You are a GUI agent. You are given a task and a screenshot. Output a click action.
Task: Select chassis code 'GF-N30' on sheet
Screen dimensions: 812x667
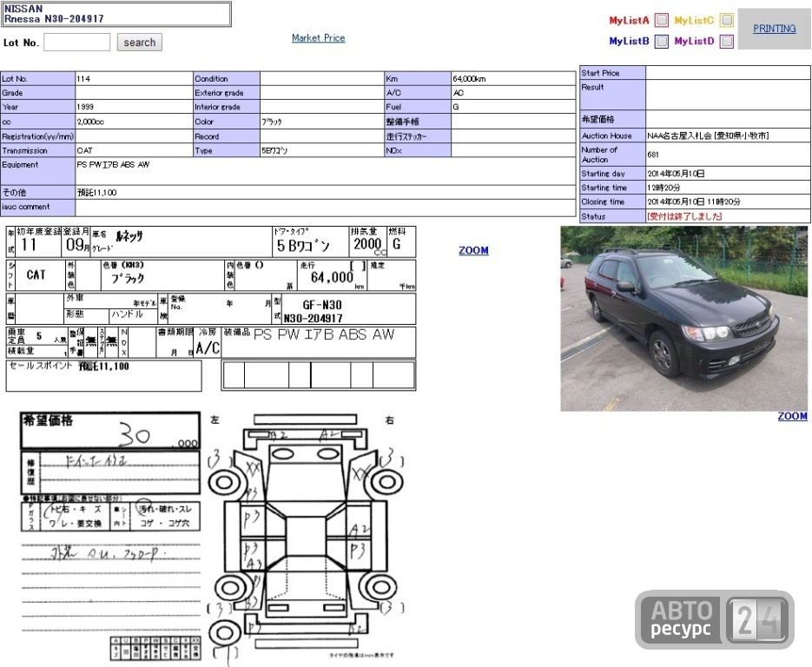(x=322, y=305)
